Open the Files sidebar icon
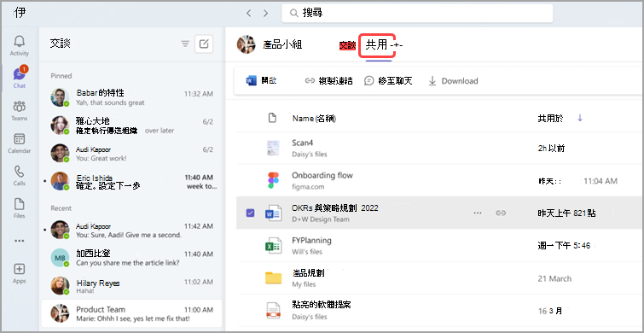 pyautogui.click(x=20, y=204)
